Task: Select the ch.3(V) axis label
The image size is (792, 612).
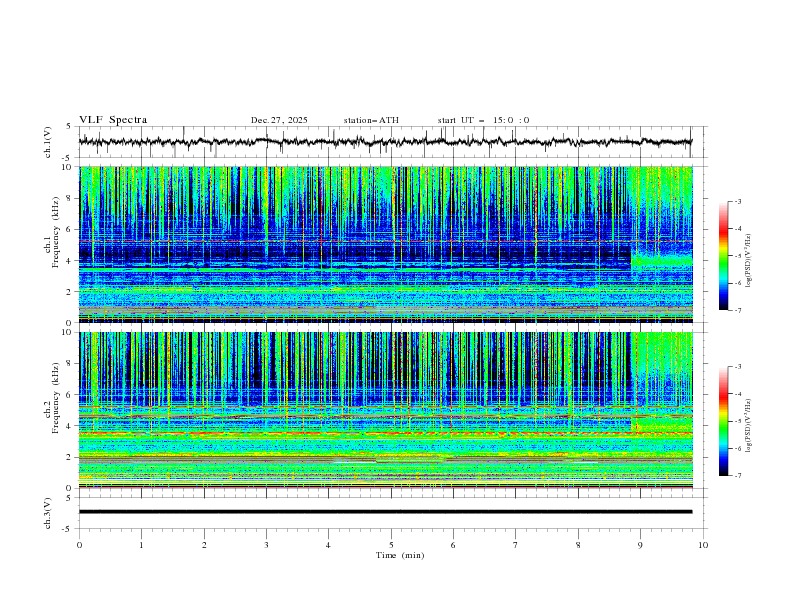Action: pyautogui.click(x=48, y=512)
